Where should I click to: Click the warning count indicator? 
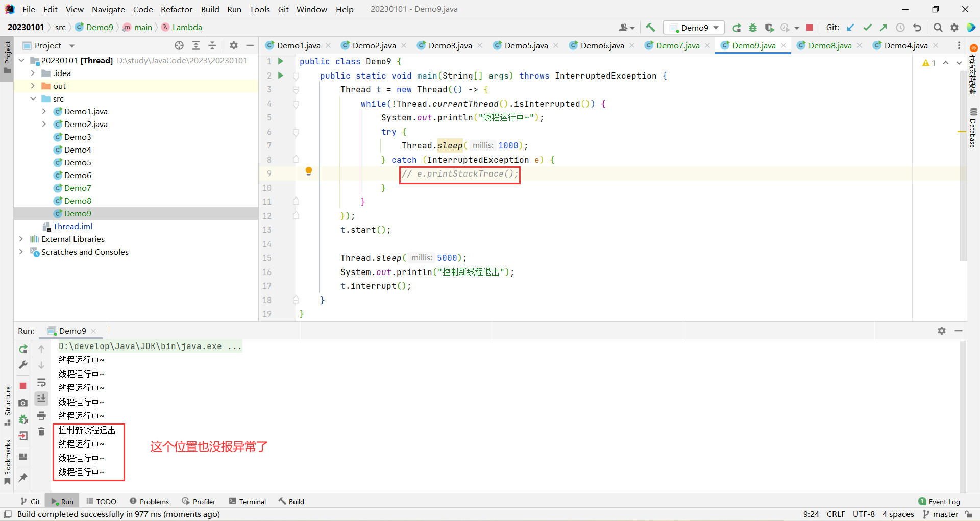929,63
